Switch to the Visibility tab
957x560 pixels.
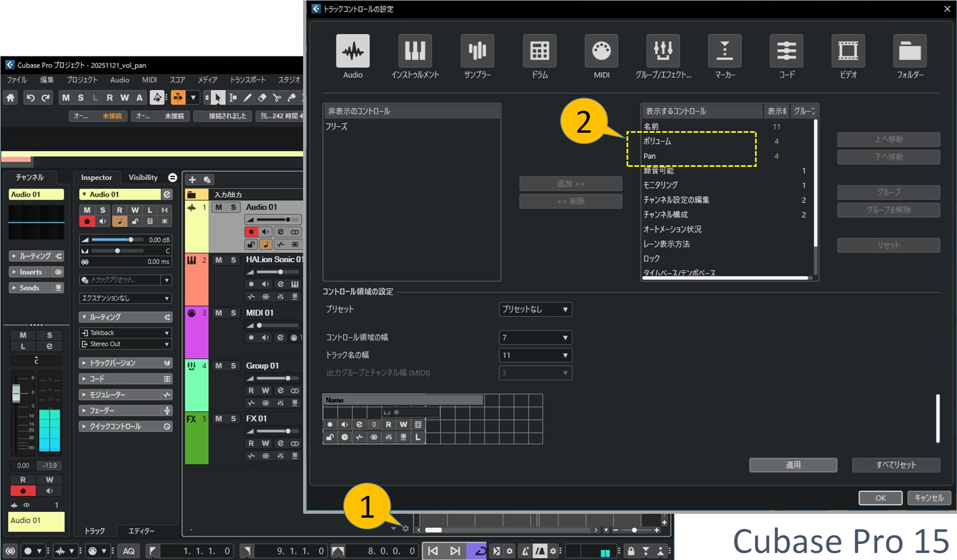(143, 177)
